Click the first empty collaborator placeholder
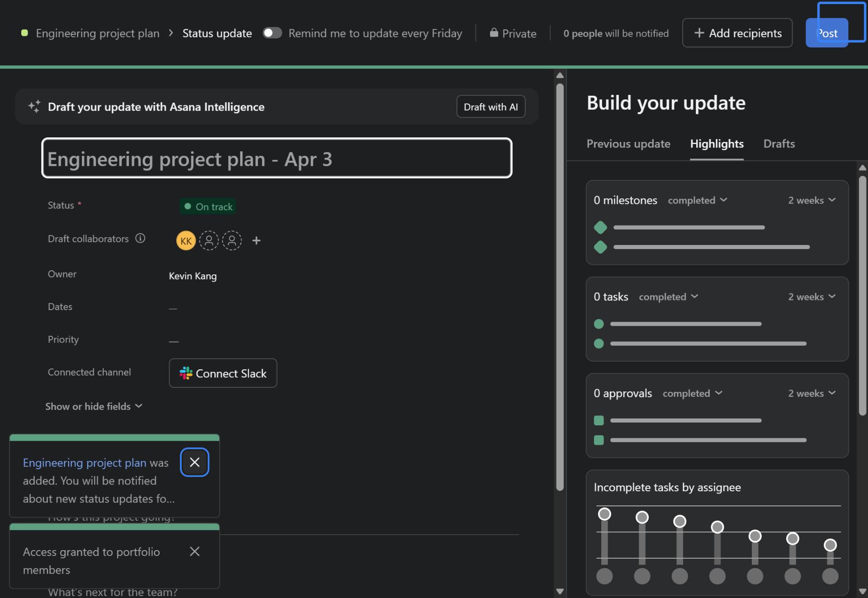Image resolution: width=868 pixels, height=598 pixels. click(x=209, y=240)
